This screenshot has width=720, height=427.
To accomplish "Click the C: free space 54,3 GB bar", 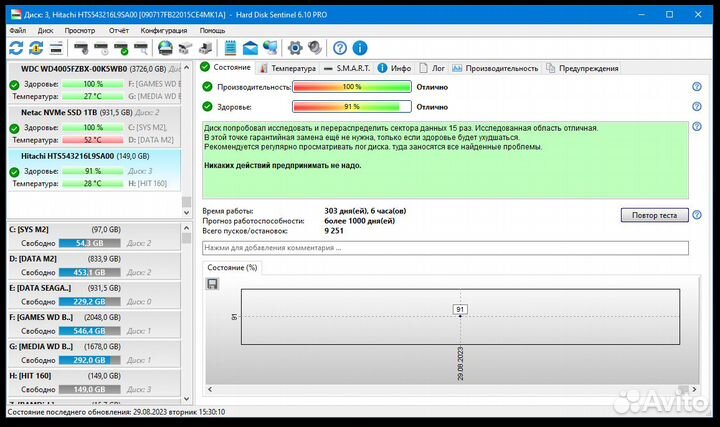I will pyautogui.click(x=90, y=243).
